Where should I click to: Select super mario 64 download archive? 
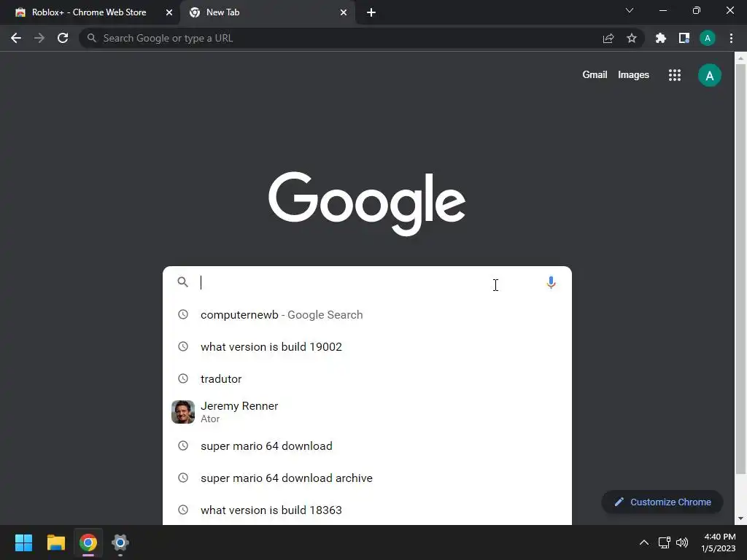(x=367, y=478)
